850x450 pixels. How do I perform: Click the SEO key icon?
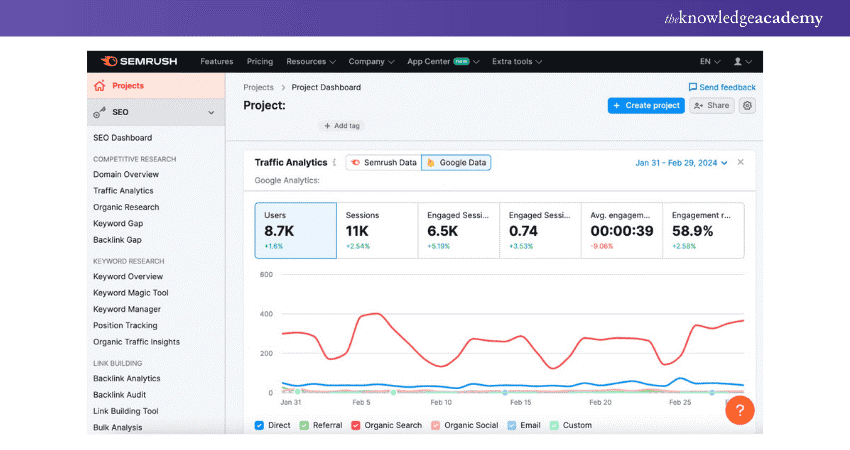click(x=99, y=112)
